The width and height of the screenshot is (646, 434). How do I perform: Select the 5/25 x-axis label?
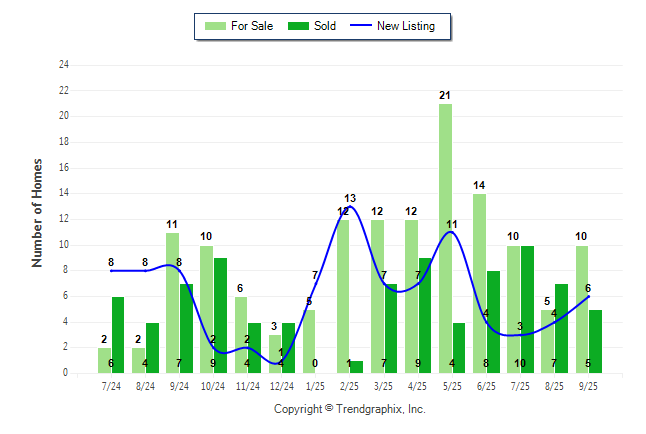[451, 383]
